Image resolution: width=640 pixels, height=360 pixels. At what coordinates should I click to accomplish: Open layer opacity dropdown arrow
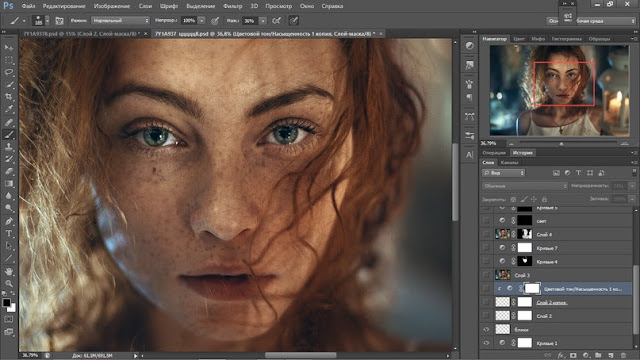pyautogui.click(x=632, y=186)
